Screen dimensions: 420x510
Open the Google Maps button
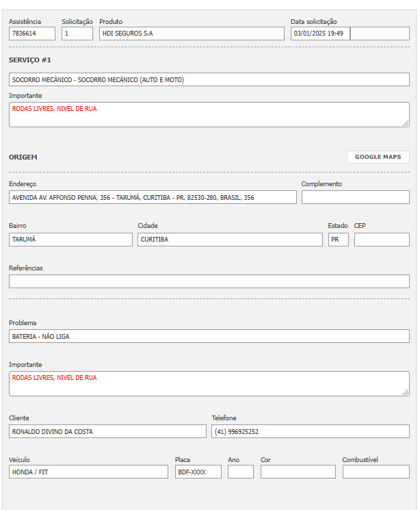(378, 157)
